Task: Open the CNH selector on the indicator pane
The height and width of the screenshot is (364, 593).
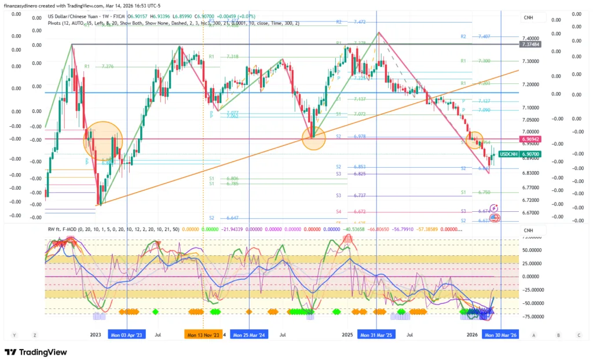Action: (x=528, y=231)
